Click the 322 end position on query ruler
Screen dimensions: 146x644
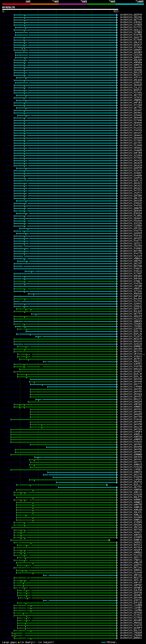point(115,11)
